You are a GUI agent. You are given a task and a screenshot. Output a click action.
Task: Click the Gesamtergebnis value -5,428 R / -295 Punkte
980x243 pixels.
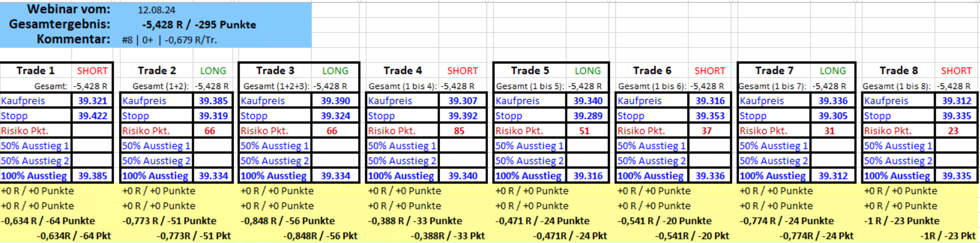pos(199,24)
